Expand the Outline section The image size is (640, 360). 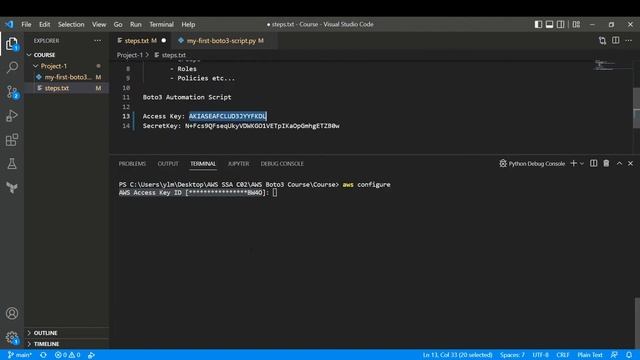[67, 333]
